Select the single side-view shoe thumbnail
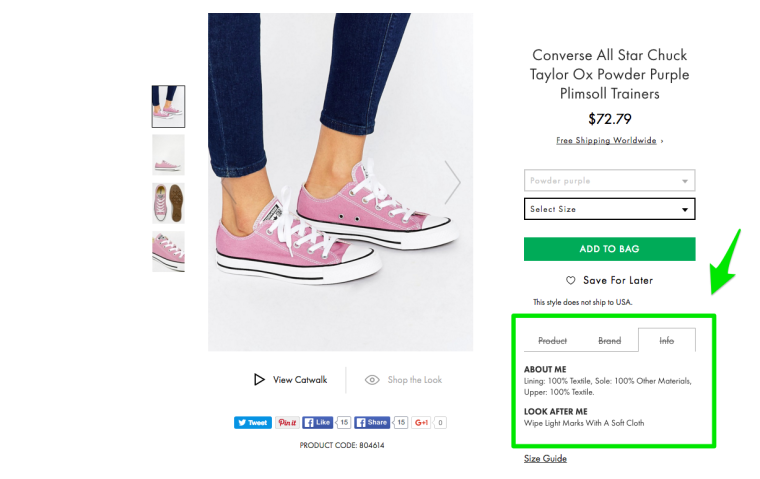The height and width of the screenshot is (479, 760). tap(168, 155)
